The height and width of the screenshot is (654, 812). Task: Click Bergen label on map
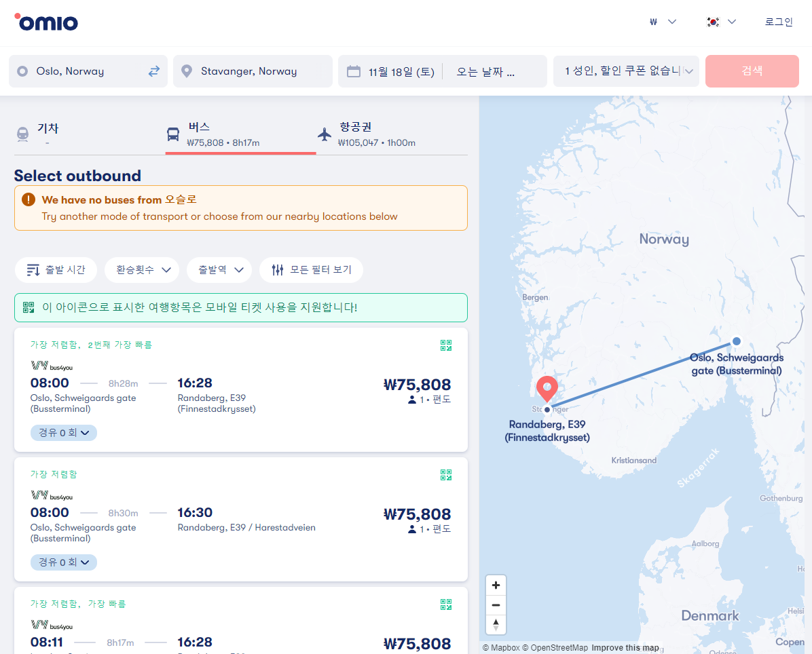click(535, 298)
